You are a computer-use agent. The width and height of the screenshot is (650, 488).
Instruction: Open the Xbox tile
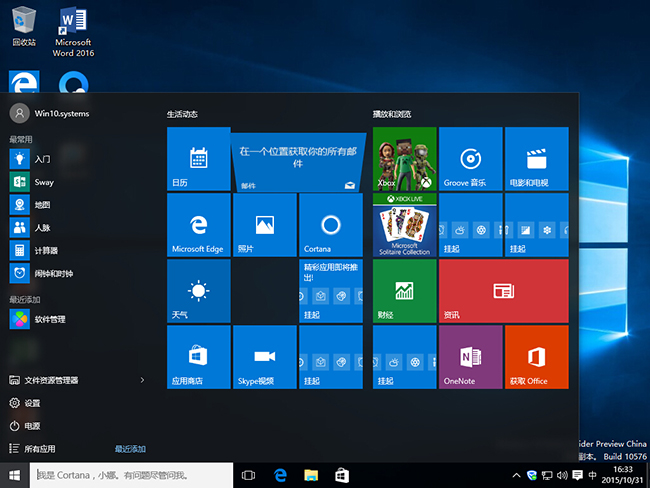(405, 159)
